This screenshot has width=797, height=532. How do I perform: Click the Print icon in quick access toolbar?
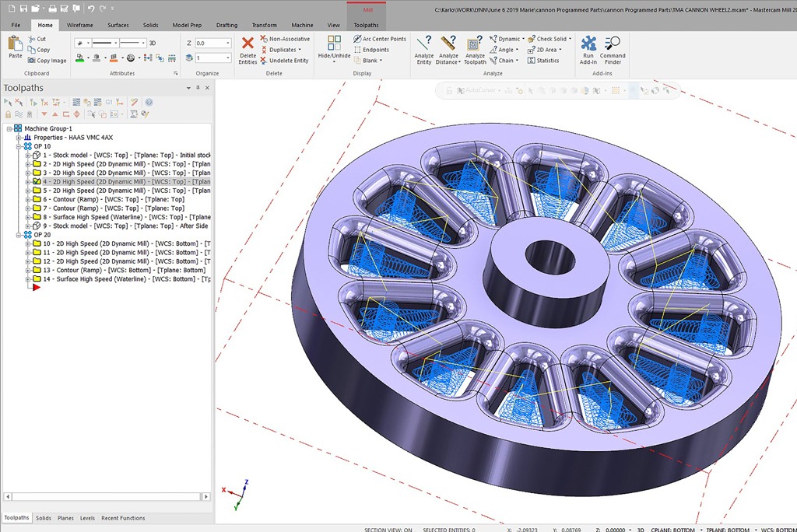[52, 9]
